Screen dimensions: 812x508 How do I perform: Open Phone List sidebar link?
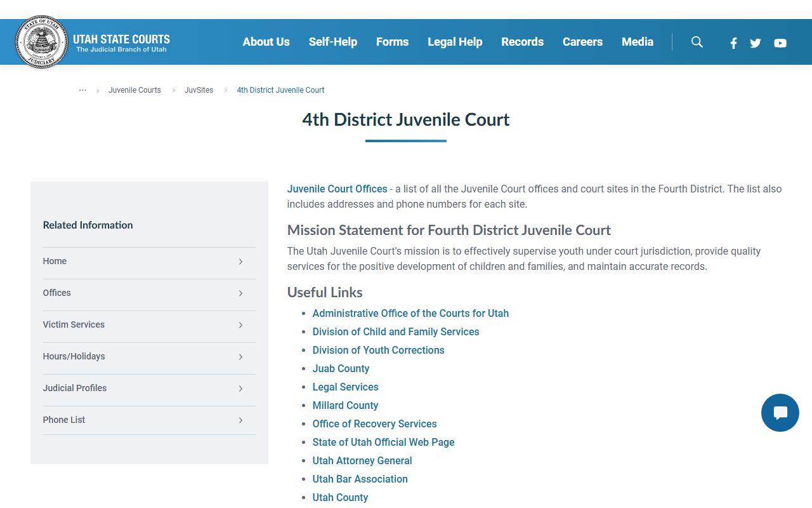tap(64, 420)
